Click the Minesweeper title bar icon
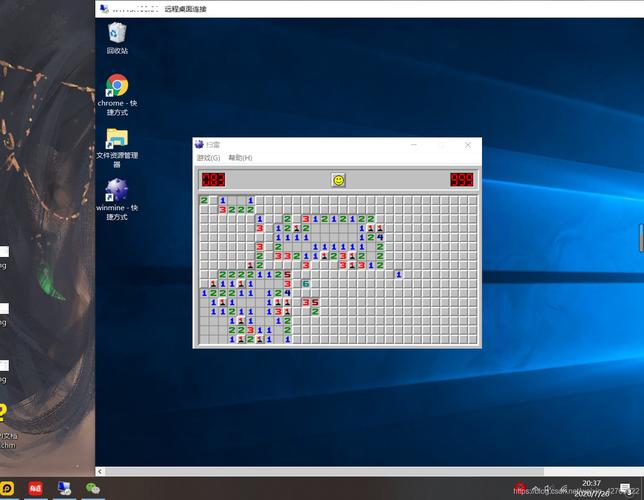 point(199,144)
